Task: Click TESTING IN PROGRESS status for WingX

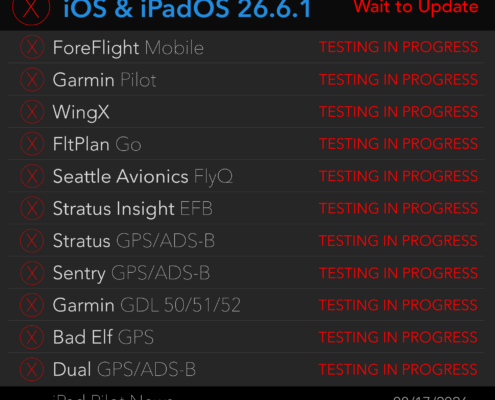Action: tap(399, 112)
